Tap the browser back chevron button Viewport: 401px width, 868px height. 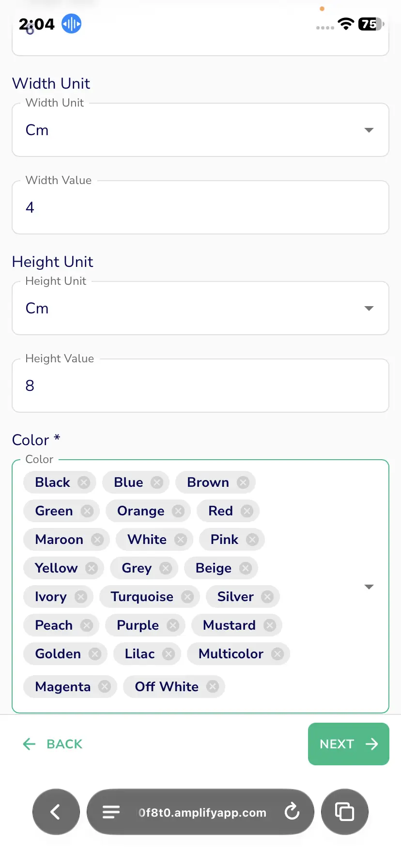click(56, 812)
